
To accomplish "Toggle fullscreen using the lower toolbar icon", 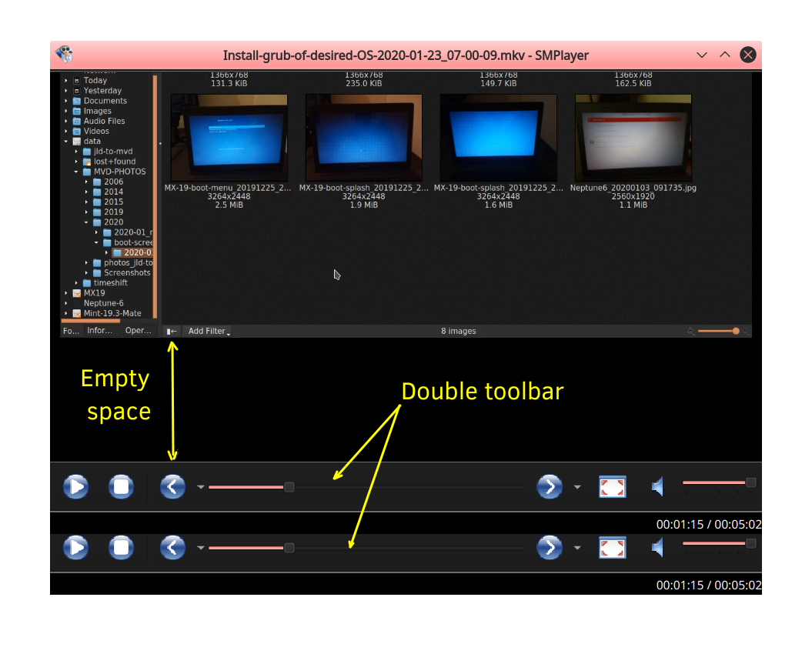I will tap(612, 547).
